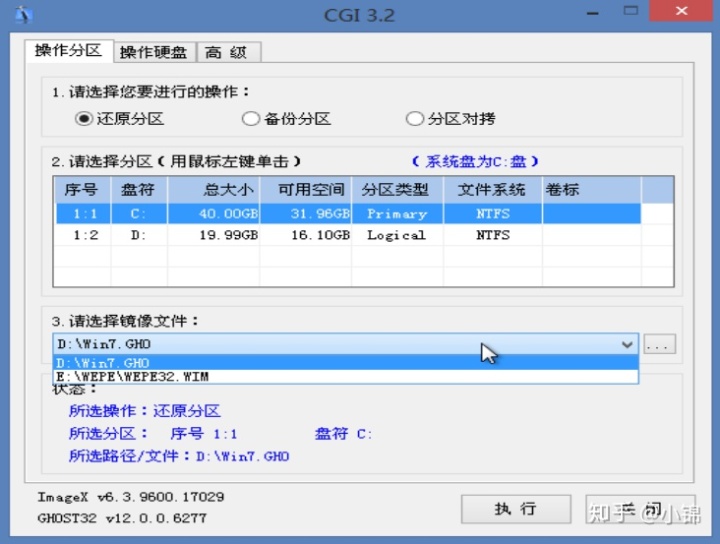The image size is (720, 544).
Task: Click the 系统盘为C:盘 blue note
Action: (475, 162)
